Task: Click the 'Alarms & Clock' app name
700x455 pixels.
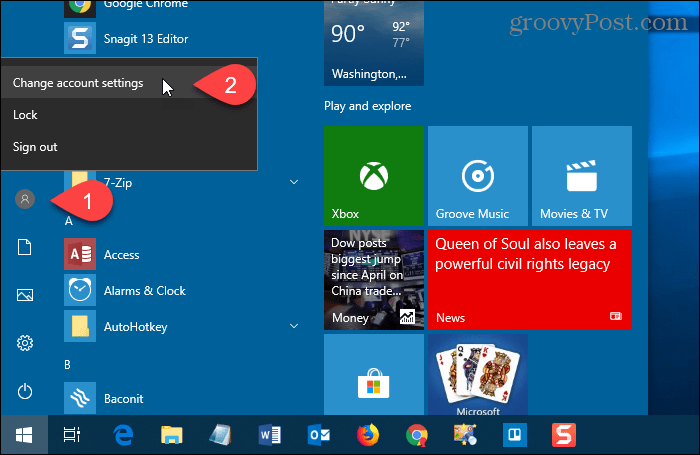Action: (145, 291)
